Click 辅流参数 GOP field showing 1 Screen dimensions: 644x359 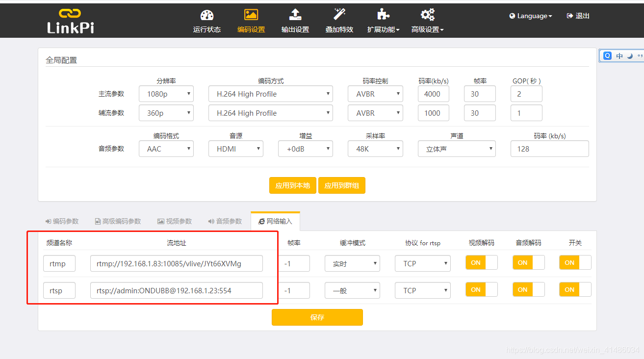point(526,113)
